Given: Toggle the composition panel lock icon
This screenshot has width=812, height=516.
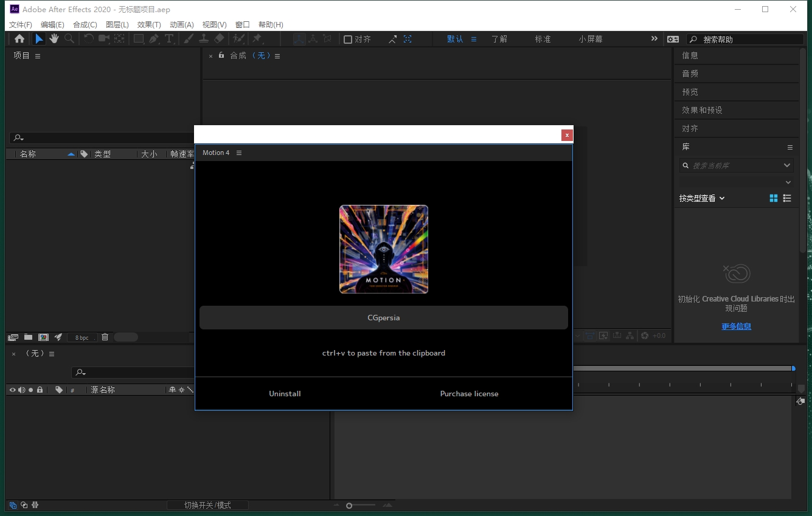Looking at the screenshot, I should coord(221,55).
